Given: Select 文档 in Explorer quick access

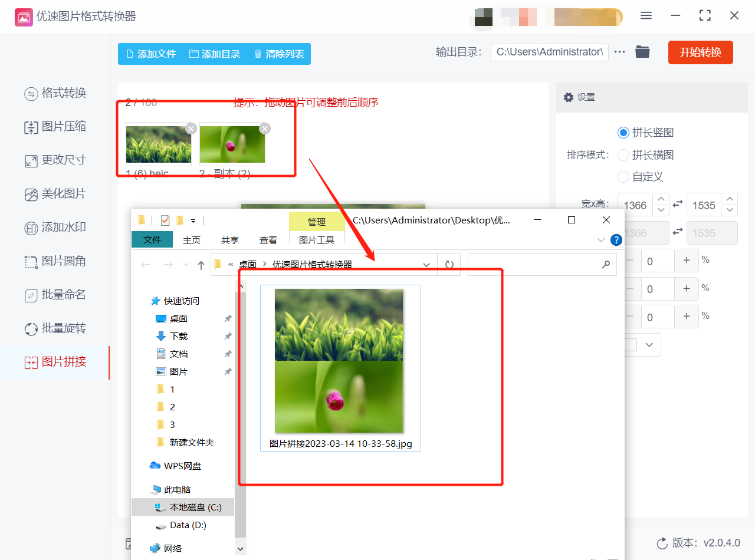Looking at the screenshot, I should click(x=172, y=354).
